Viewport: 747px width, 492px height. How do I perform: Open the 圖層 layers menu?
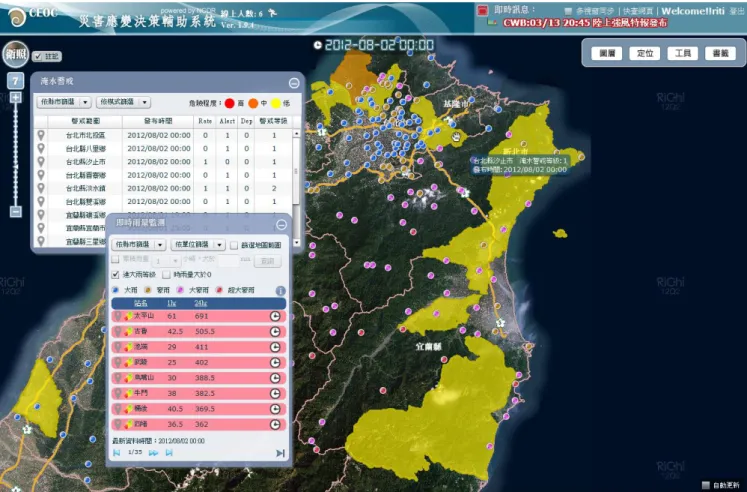click(x=607, y=53)
